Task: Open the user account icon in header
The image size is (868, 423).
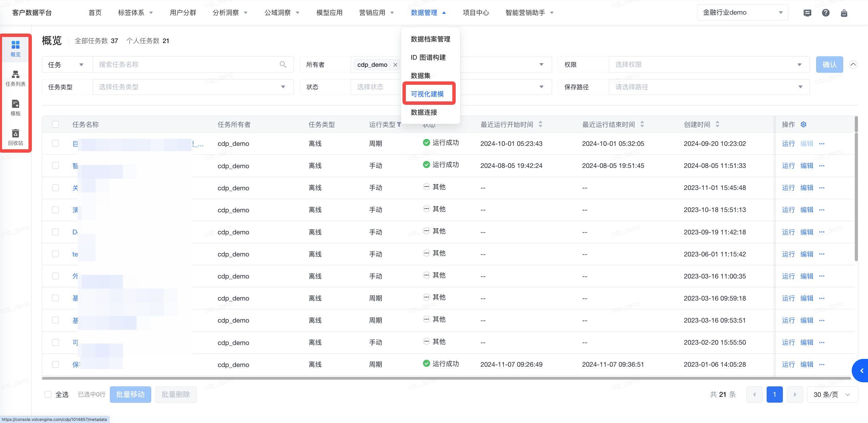Action: [x=844, y=13]
